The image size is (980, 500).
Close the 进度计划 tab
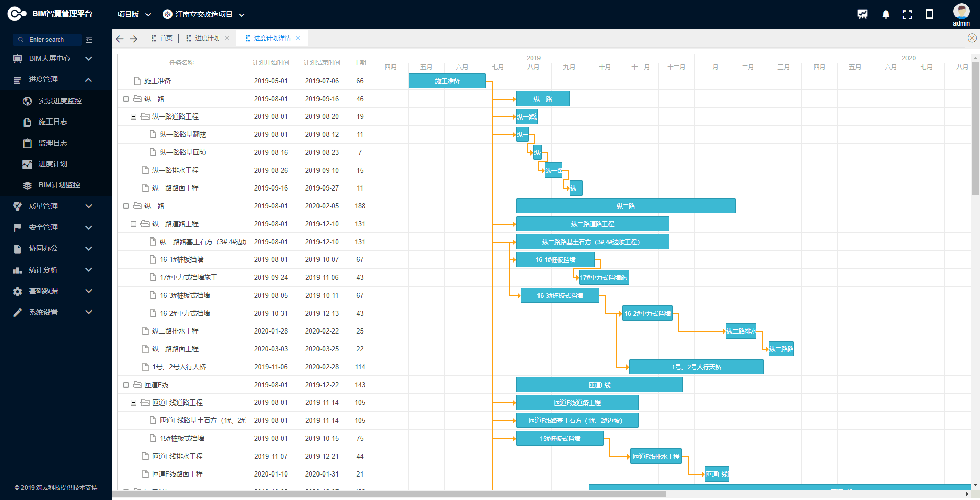coord(227,38)
